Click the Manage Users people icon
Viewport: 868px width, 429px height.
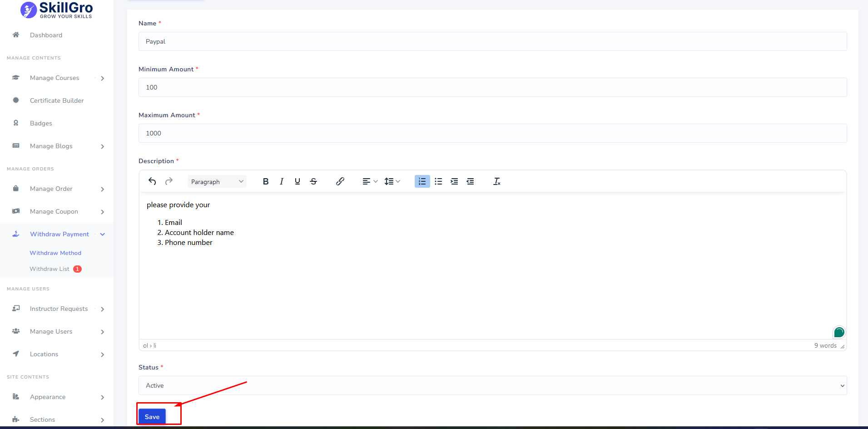(x=16, y=331)
